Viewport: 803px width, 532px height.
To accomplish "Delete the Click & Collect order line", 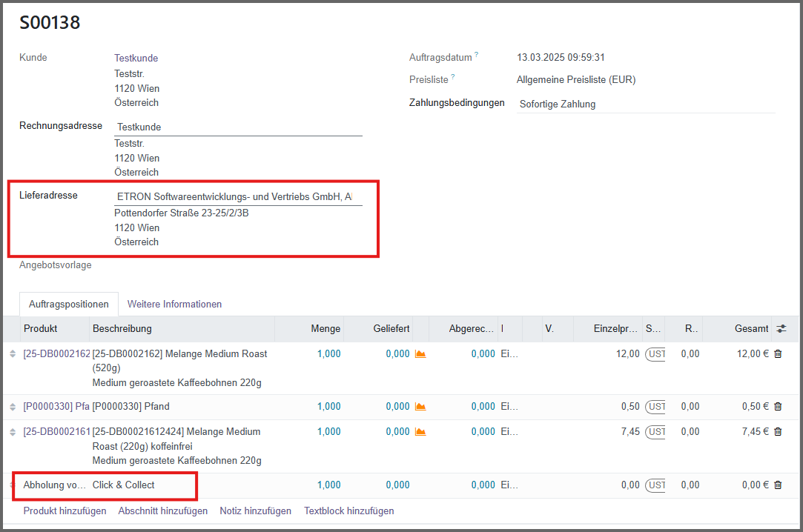I will pos(778,485).
